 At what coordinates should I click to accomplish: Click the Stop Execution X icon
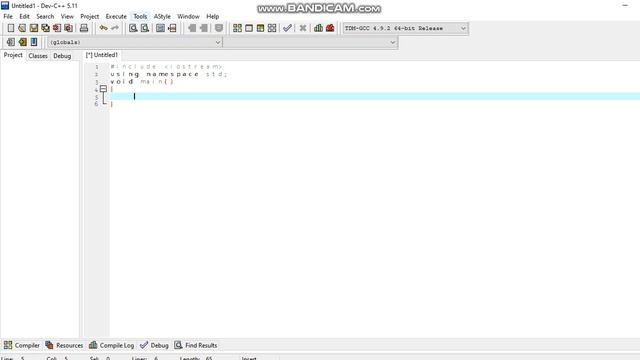pyautogui.click(x=303, y=28)
